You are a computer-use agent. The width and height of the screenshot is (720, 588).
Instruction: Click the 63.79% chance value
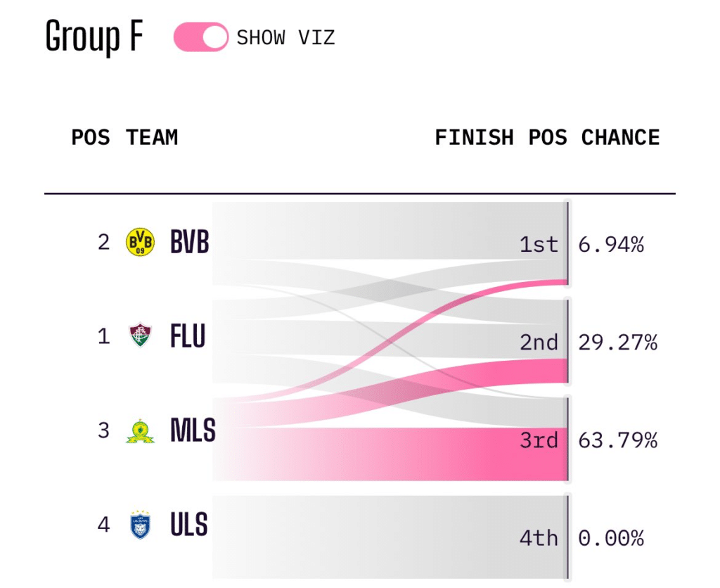click(x=617, y=440)
